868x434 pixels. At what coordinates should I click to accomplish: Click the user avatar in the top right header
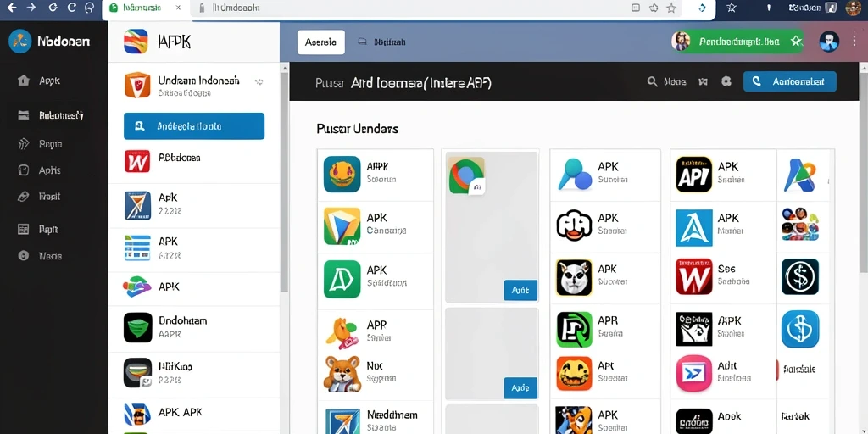click(x=829, y=42)
